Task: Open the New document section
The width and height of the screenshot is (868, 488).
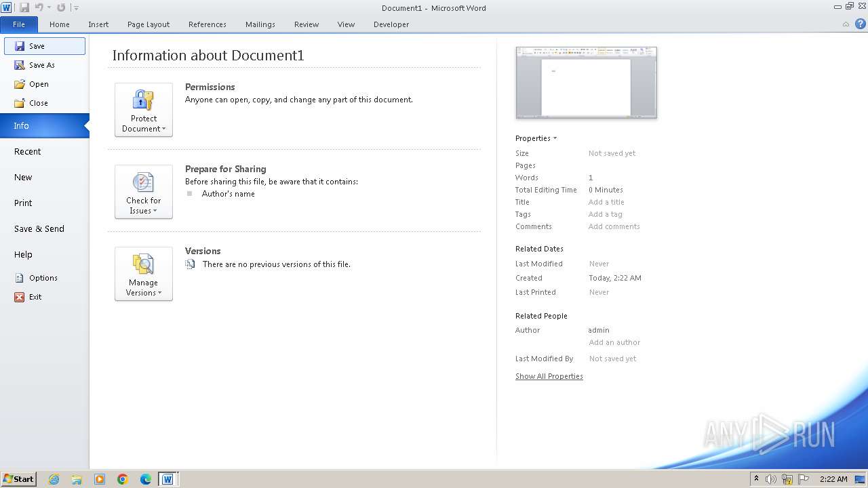Action: [45, 178]
